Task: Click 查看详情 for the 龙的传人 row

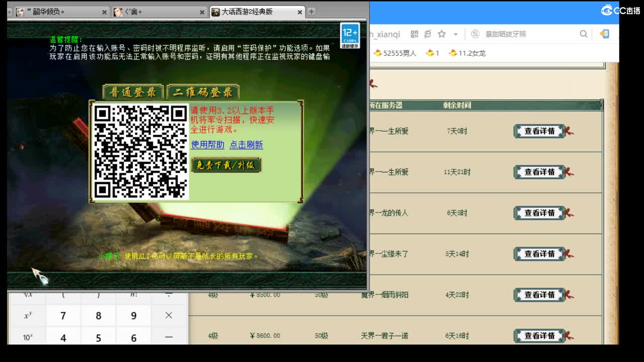Action: [x=540, y=213]
